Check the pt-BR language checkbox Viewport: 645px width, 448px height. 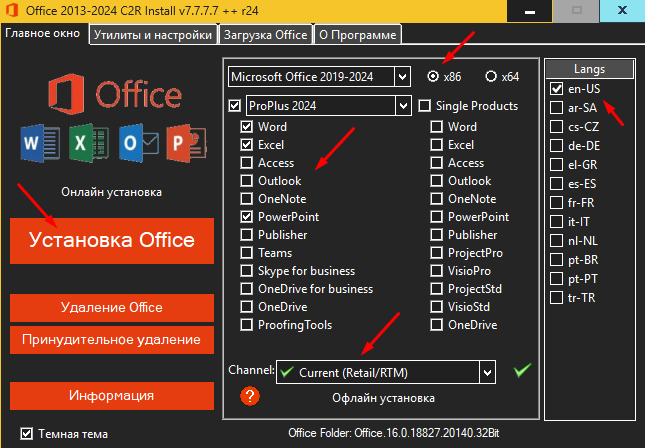tap(557, 260)
